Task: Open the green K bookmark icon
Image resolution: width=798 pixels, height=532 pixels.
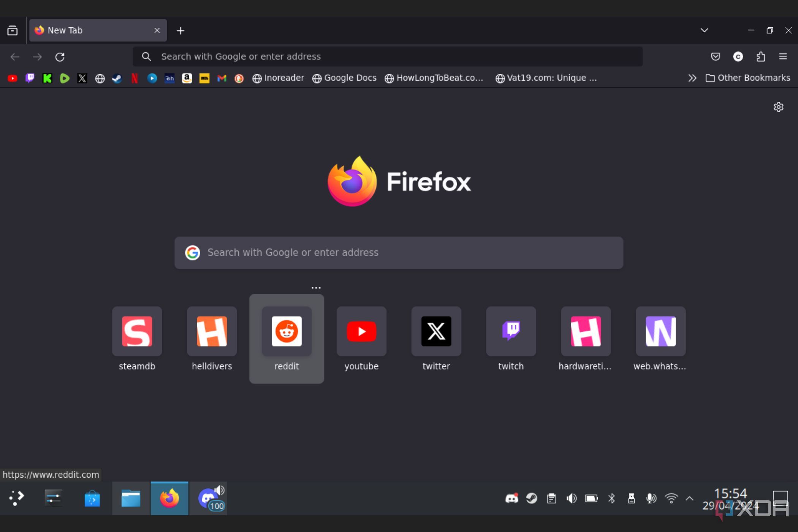Action: tap(47, 78)
